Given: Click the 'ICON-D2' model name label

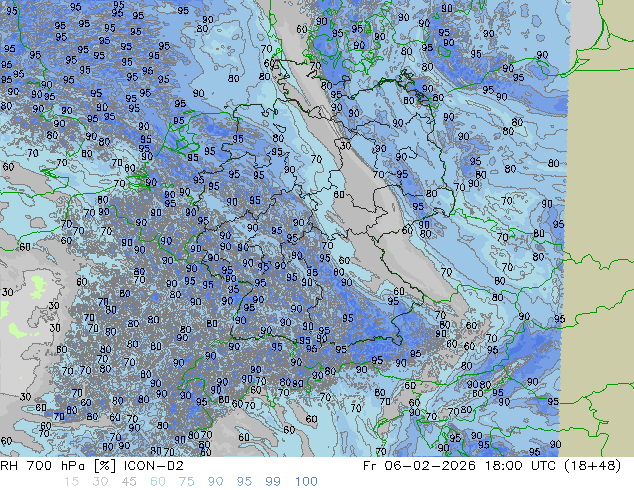Looking at the screenshot, I should [x=154, y=466].
